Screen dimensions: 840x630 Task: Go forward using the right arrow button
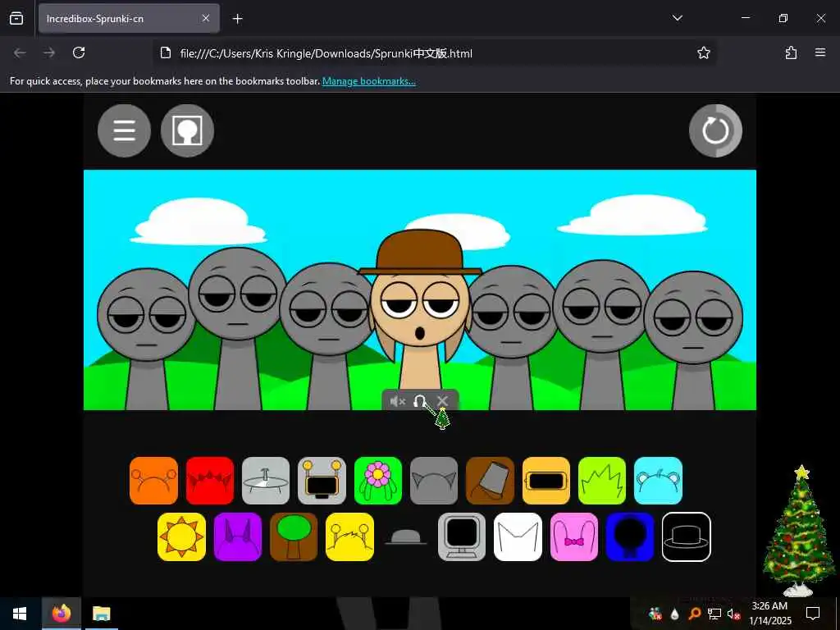tap(49, 52)
